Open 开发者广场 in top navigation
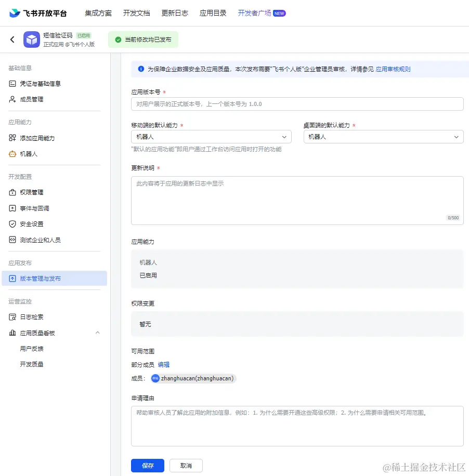469x476 pixels. 254,13
